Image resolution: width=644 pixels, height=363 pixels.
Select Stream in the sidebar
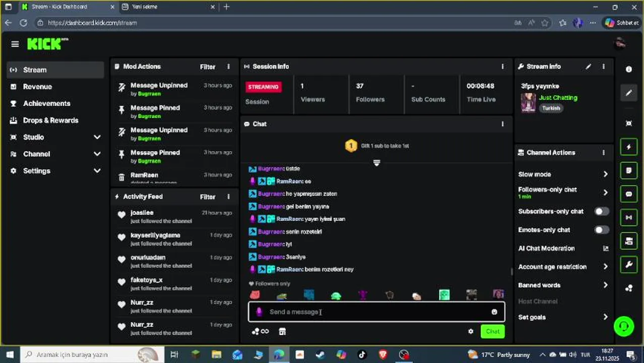(56, 70)
